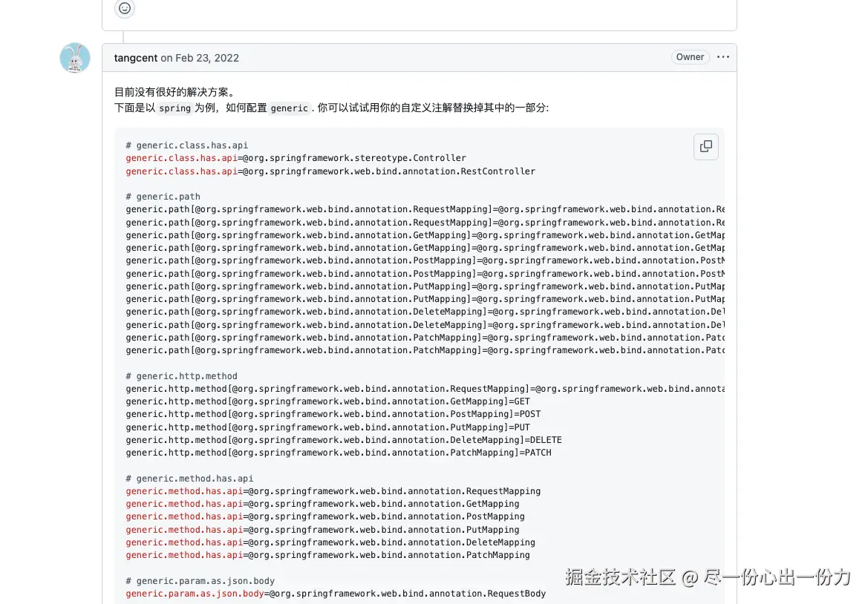Click the method.has.api line with PatchMapping
Image resolution: width=868 pixels, height=604 pixels.
pos(327,555)
